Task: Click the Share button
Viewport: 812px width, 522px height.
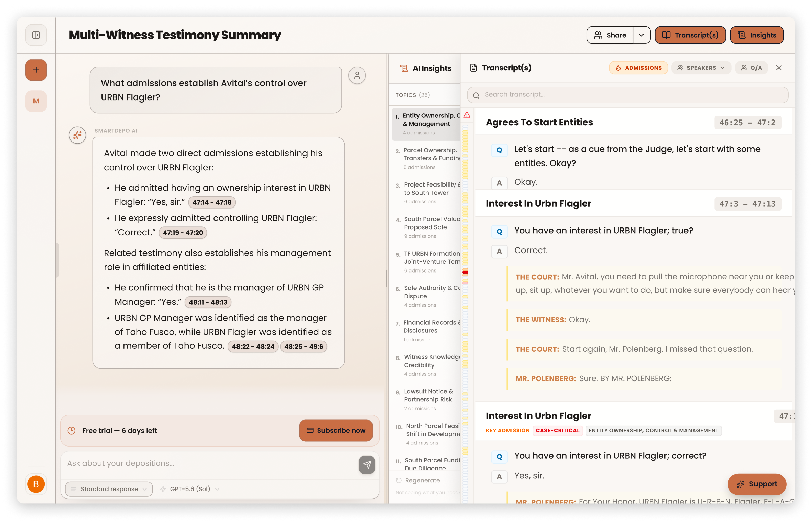Action: [610, 35]
